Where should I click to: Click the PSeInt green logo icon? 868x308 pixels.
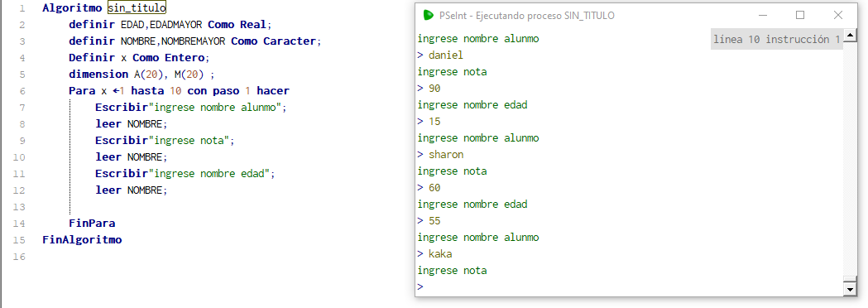point(428,15)
